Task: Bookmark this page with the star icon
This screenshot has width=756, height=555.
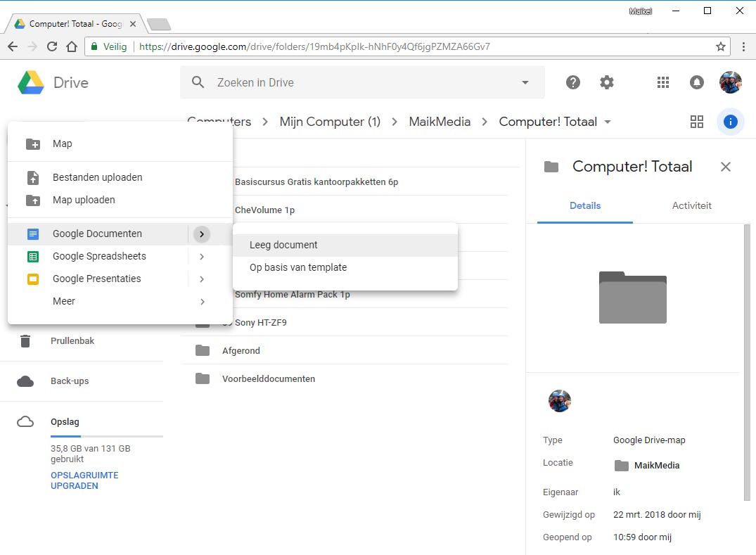Action: 721,47
